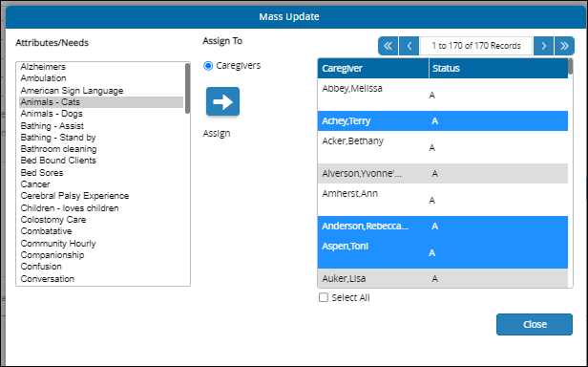Select caregiver Acker,Bethany row

click(x=443, y=147)
